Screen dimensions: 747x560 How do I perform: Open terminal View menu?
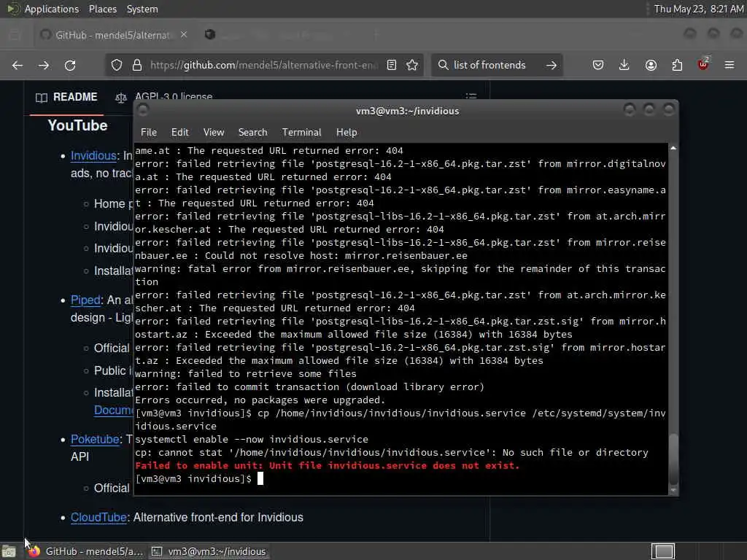point(214,133)
